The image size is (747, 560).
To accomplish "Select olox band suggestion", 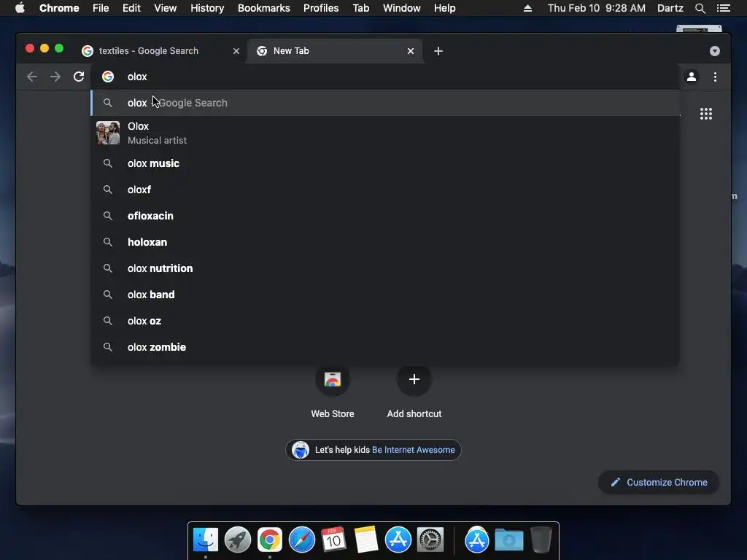I will (x=385, y=295).
